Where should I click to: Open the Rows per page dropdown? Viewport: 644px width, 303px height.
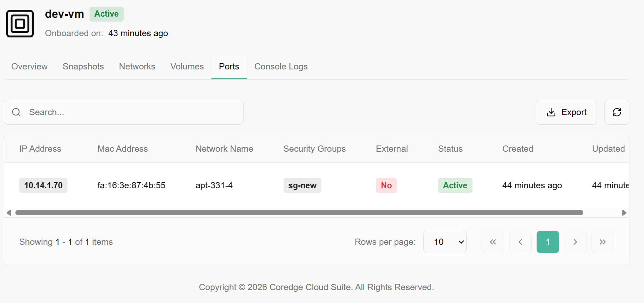click(445, 242)
